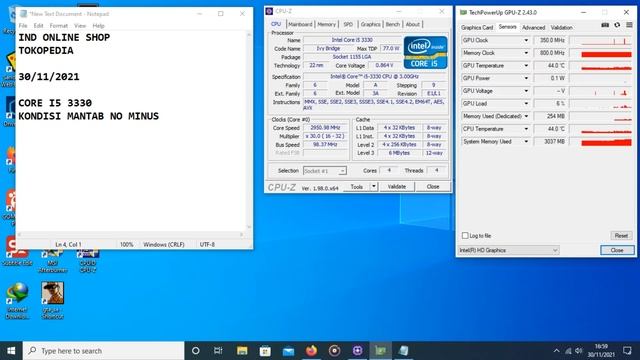Viewport: 640px width, 360px height.
Task: Click the Cortana circle on the taskbar
Action: coord(196,351)
